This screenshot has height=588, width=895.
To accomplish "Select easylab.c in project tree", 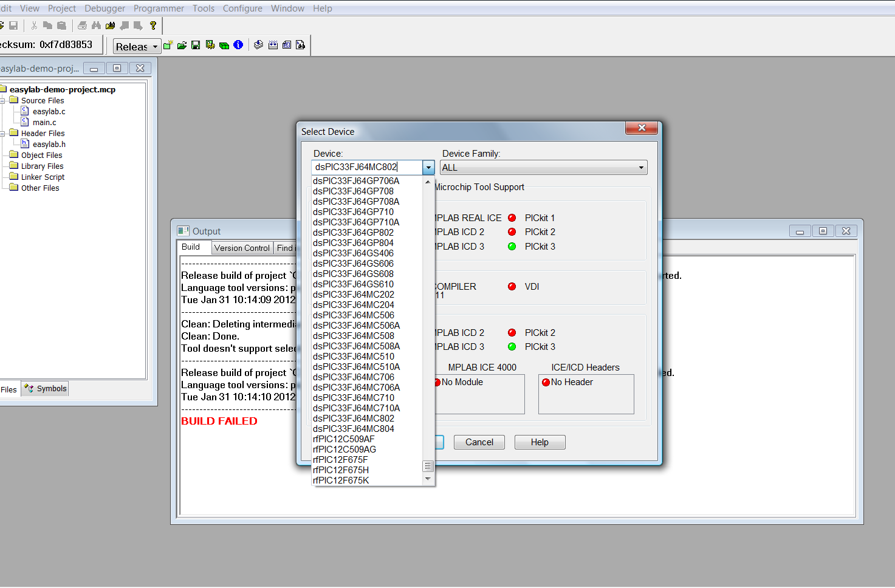I will pyautogui.click(x=49, y=112).
